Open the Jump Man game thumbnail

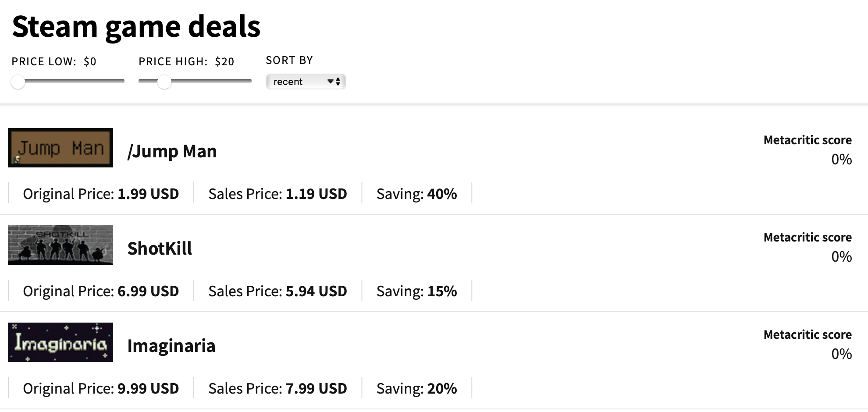60,148
